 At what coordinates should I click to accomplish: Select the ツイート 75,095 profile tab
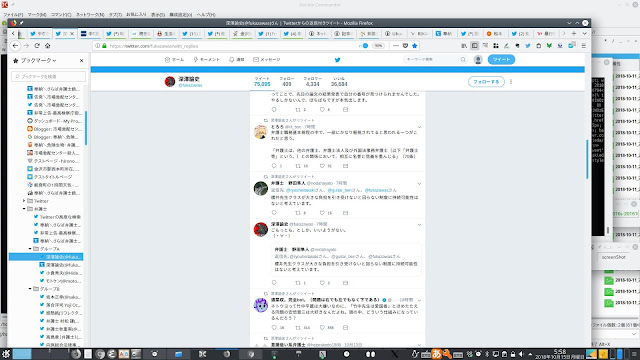262,82
